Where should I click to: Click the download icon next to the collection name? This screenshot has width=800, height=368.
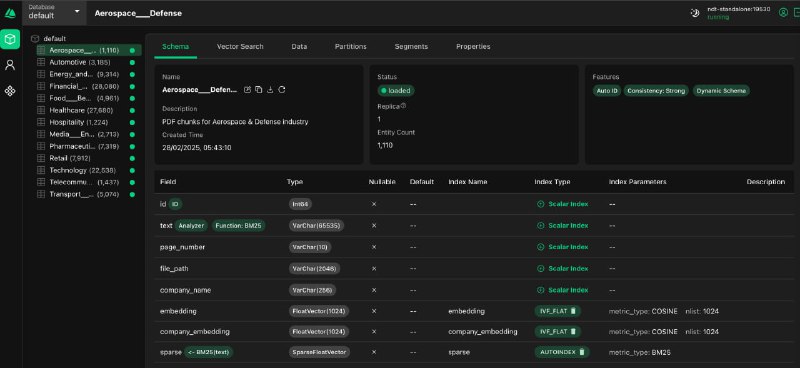[x=270, y=90]
